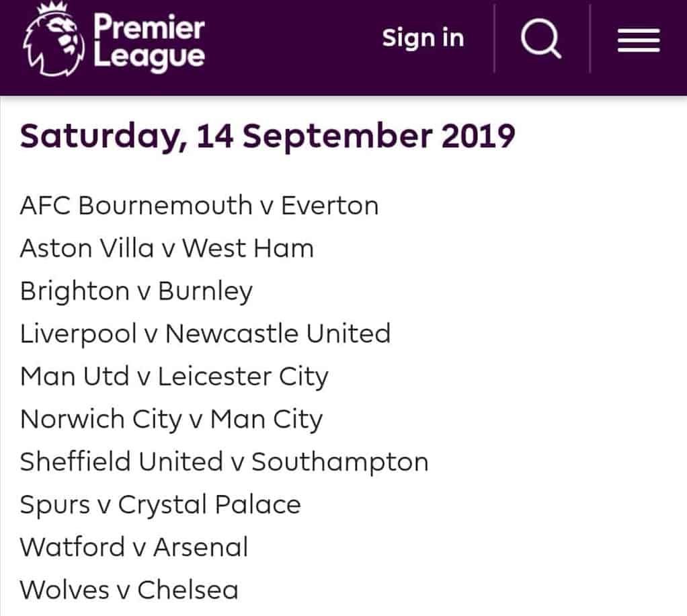Click the Premier League wordmark text

(x=149, y=42)
